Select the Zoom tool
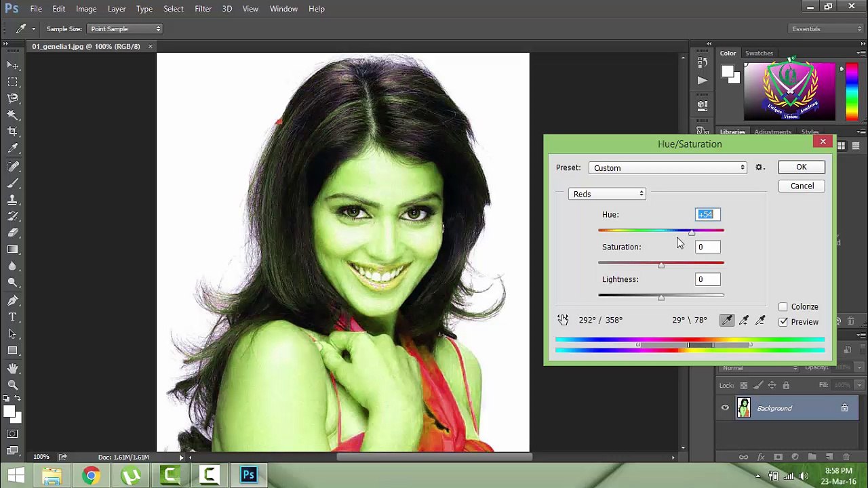The height and width of the screenshot is (488, 868). point(12,384)
